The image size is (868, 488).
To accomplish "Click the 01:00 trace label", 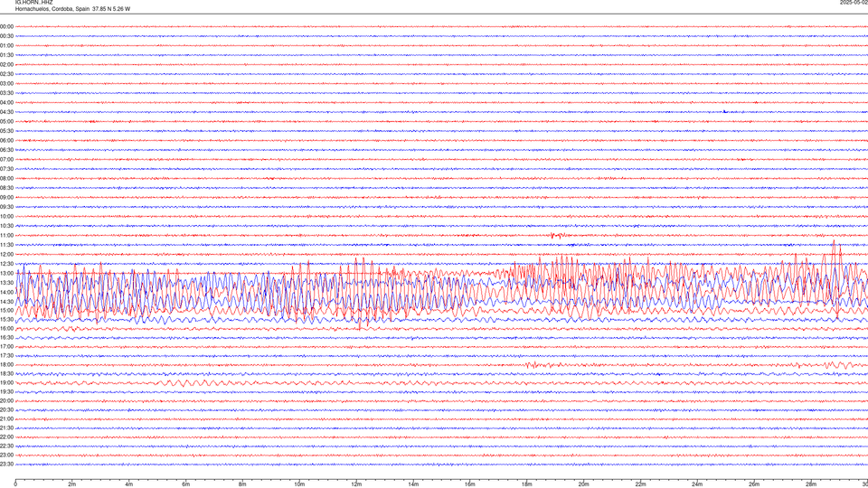I will (x=6, y=45).
